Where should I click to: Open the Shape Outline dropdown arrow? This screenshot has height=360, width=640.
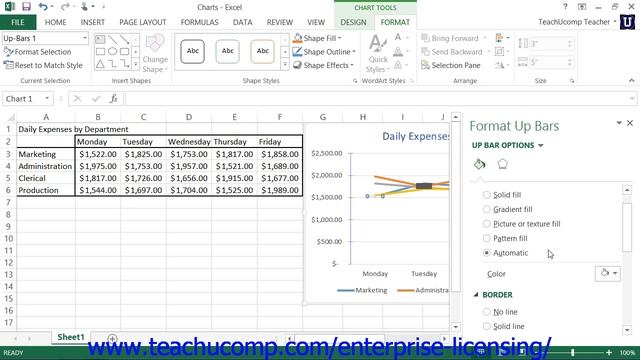pyautogui.click(x=354, y=52)
